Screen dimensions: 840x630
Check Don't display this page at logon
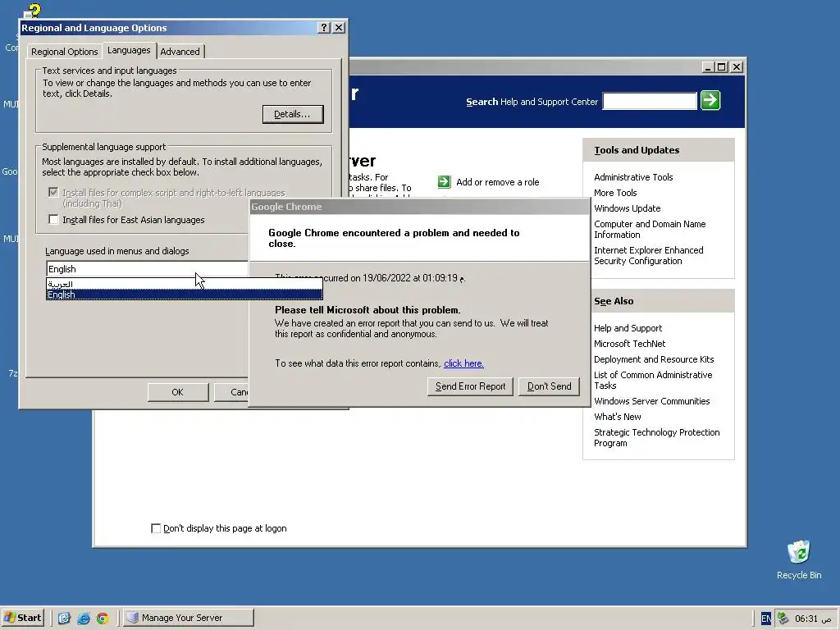coord(156,528)
